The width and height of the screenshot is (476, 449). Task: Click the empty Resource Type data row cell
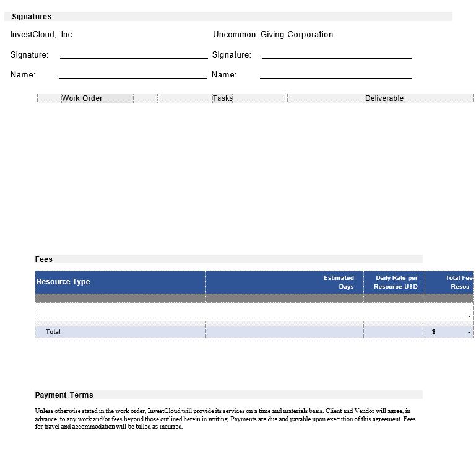[119, 312]
